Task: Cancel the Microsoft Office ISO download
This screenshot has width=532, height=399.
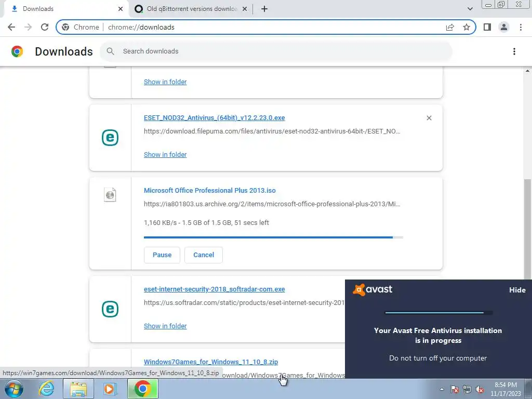Action: click(x=204, y=255)
